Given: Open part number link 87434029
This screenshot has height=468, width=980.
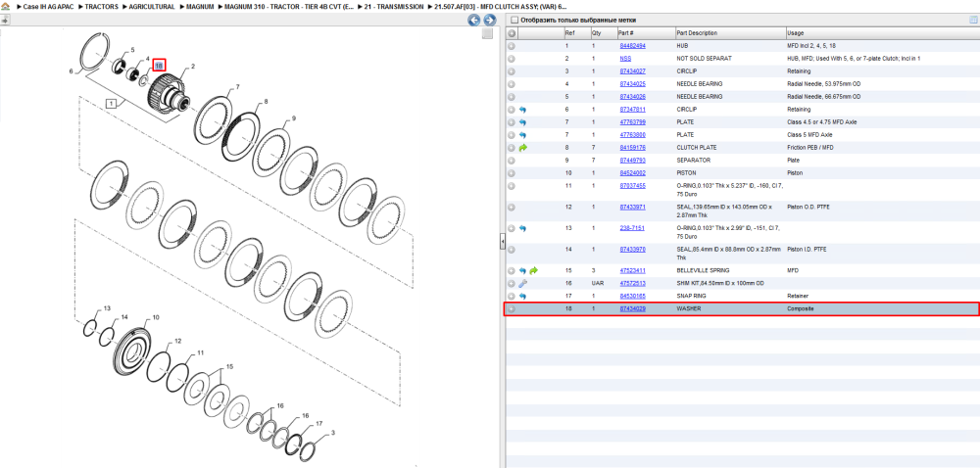Looking at the screenshot, I should pos(632,308).
